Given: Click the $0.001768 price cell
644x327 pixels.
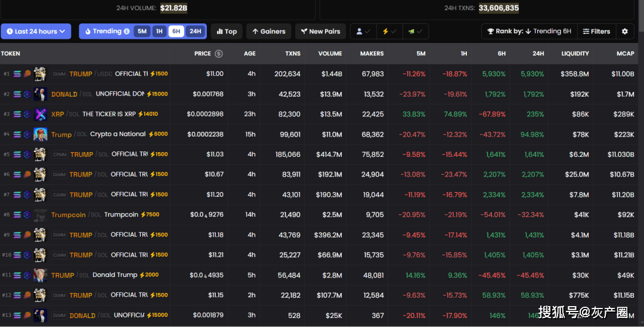Looking at the screenshot, I should click(x=208, y=94).
